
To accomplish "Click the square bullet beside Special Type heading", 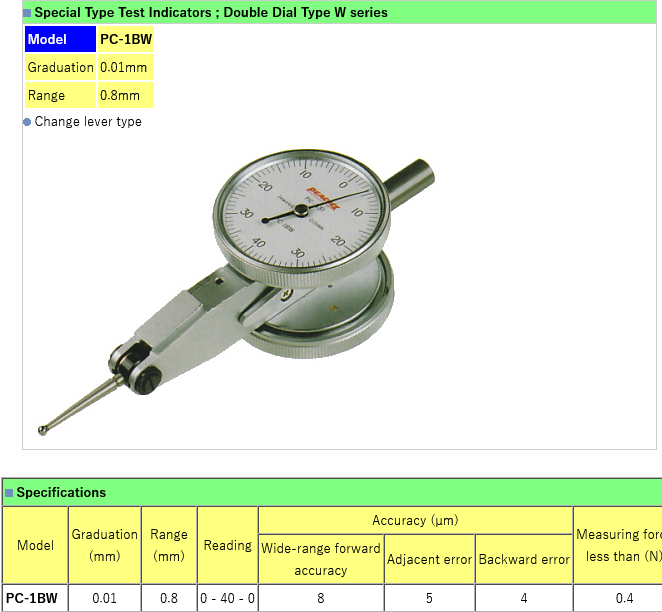I will 28,14.
